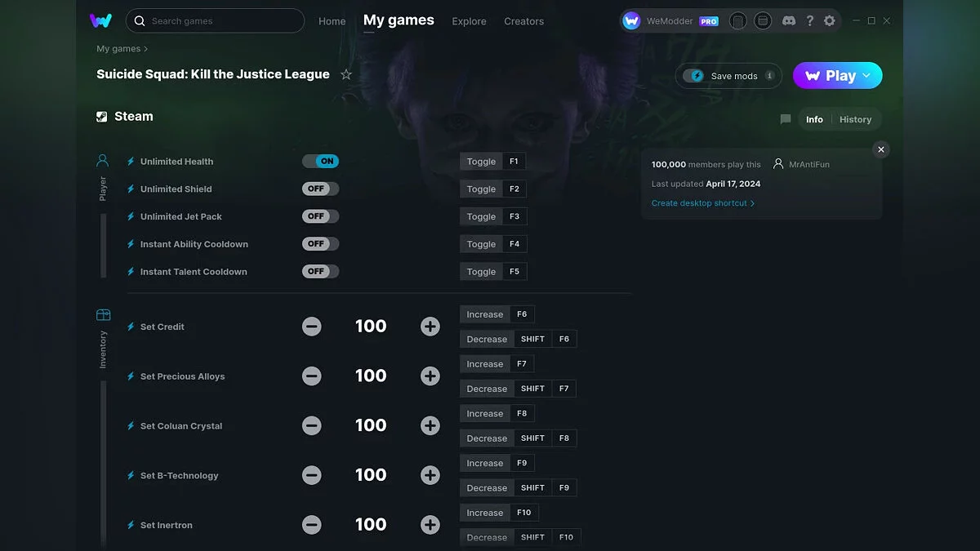This screenshot has height=551, width=980.
Task: Decrease Set Inertron with minus
Action: (x=311, y=525)
